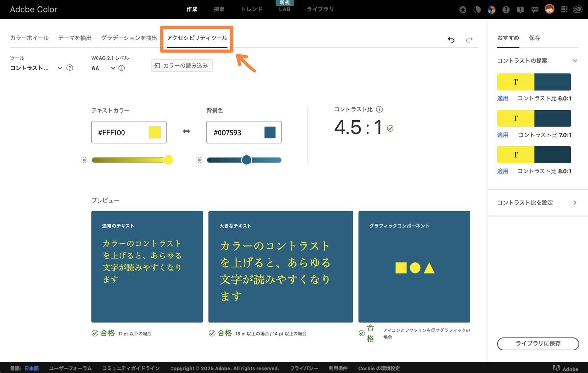Click the yellow circle shape in the preview
The height and width of the screenshot is (373, 588).
point(415,268)
